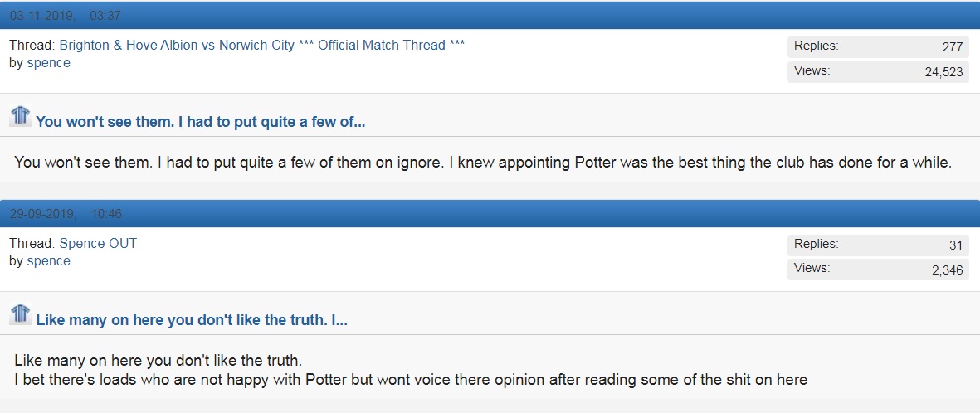
Task: Open the post "Like many on here you don't like the truth. I..."
Action: [192, 320]
